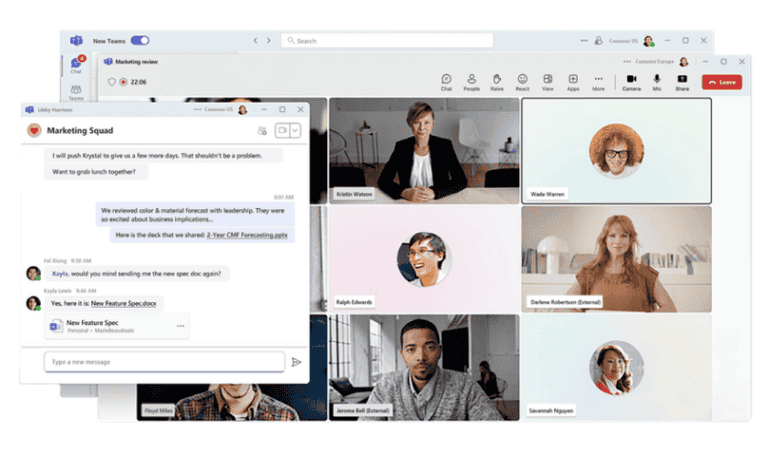Open the New Feature Spec.docx link

pyautogui.click(x=123, y=304)
